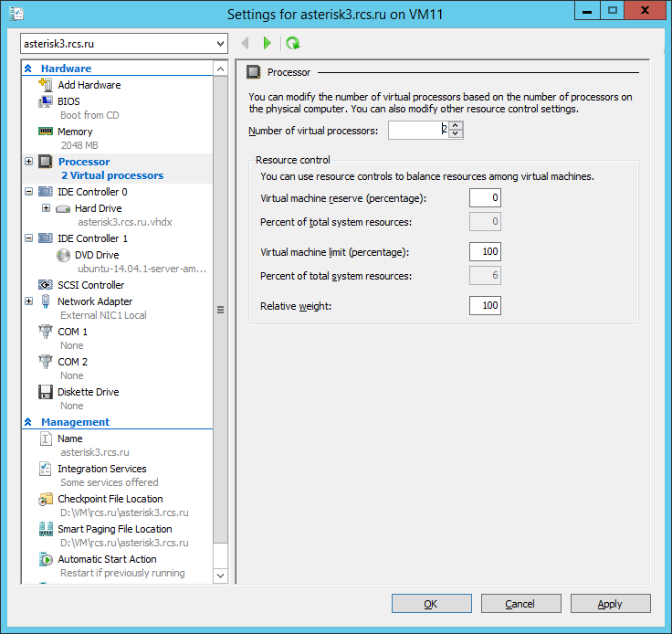Click the Virtual machine limit field
This screenshot has width=672, height=634.
click(485, 251)
